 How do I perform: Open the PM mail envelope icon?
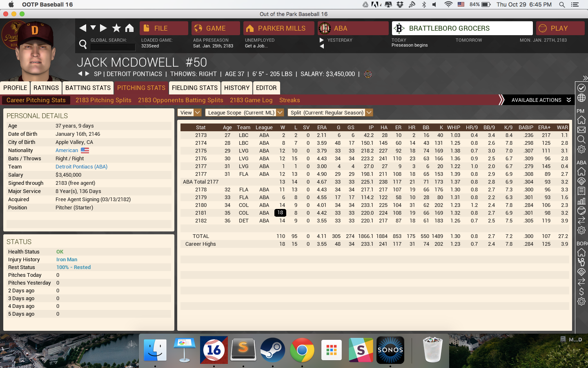click(581, 130)
